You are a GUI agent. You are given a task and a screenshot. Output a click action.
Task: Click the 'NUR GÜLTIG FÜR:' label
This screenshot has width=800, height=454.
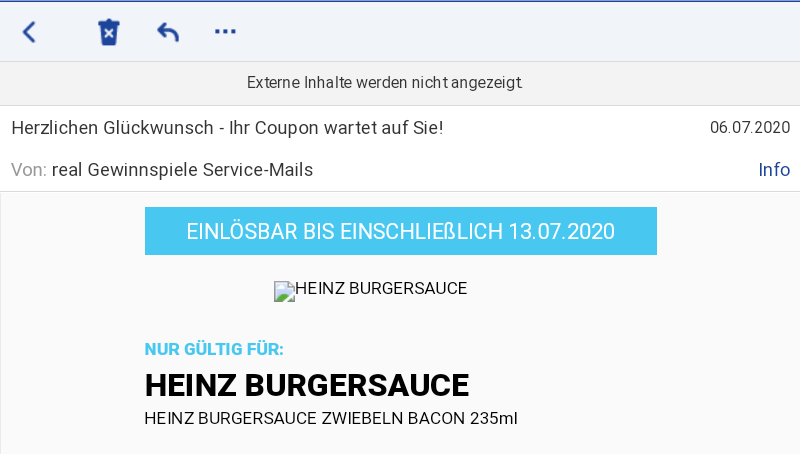click(214, 349)
